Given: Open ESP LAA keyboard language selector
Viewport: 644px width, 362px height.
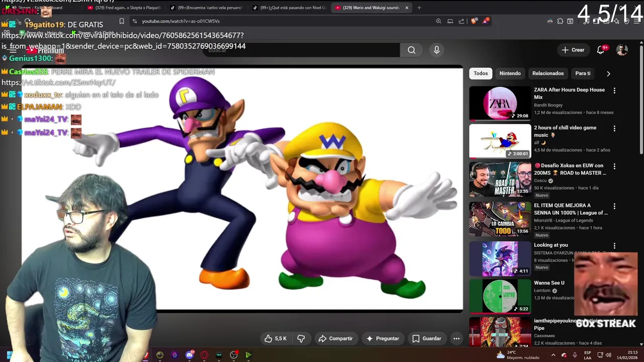Looking at the screenshot, I should coord(588,355).
